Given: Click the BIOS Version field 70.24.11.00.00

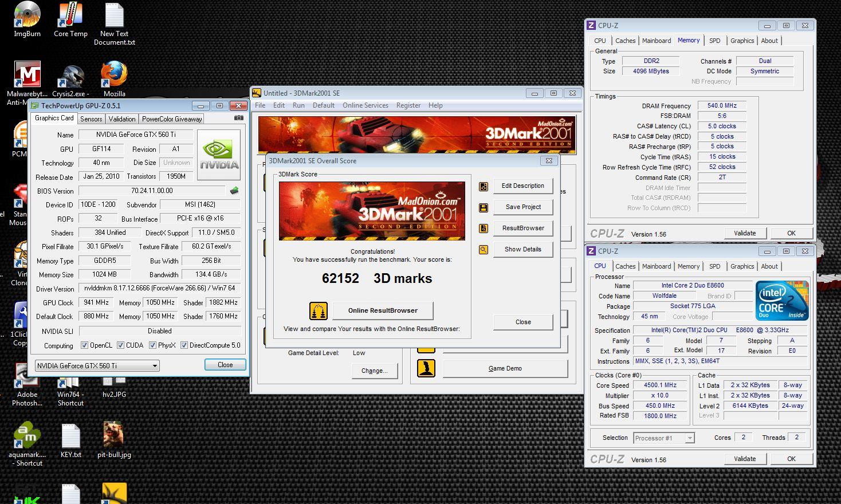Looking at the screenshot, I should [152, 191].
